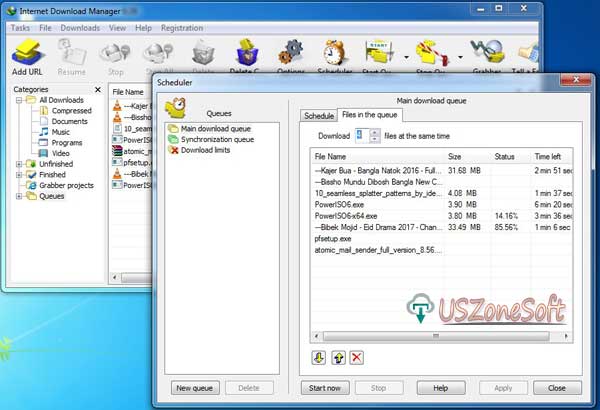This screenshot has height=410, width=600.
Task: Click the Stop toolbar icon
Action: [x=115, y=57]
